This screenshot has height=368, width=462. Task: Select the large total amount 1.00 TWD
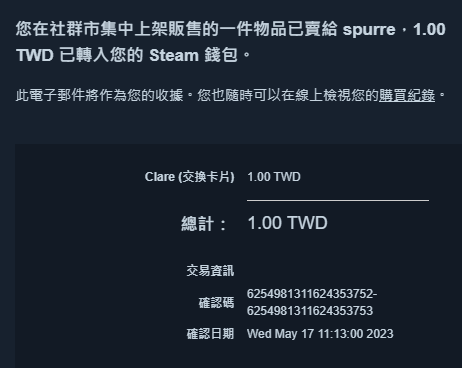pyautogui.click(x=287, y=223)
